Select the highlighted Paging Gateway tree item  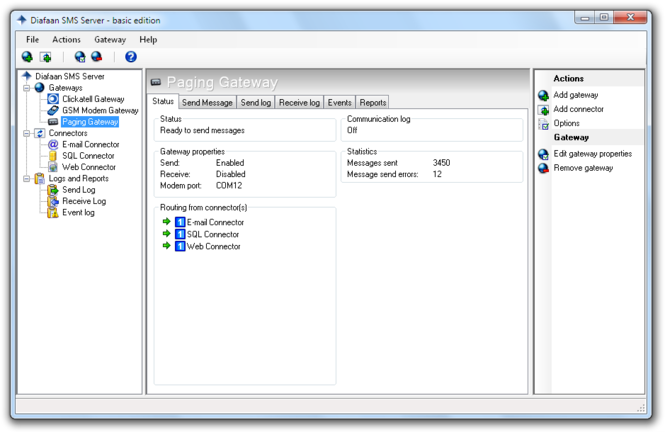tap(90, 122)
